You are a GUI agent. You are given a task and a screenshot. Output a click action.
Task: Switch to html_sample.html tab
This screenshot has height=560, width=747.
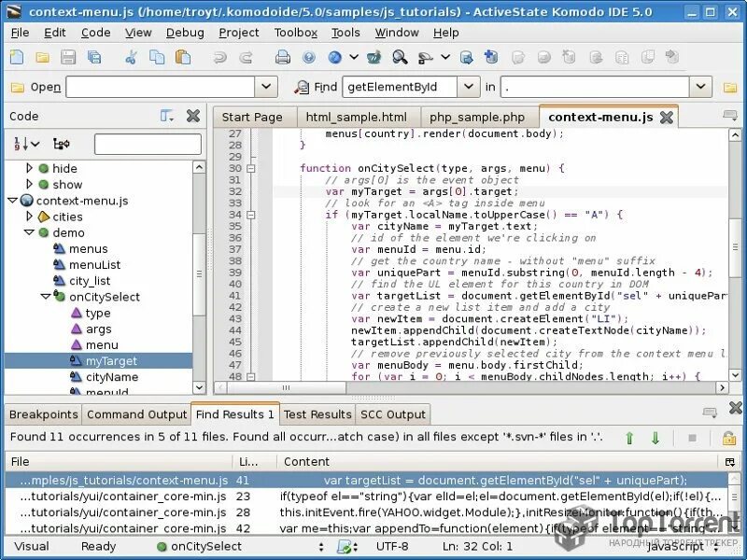click(x=357, y=118)
